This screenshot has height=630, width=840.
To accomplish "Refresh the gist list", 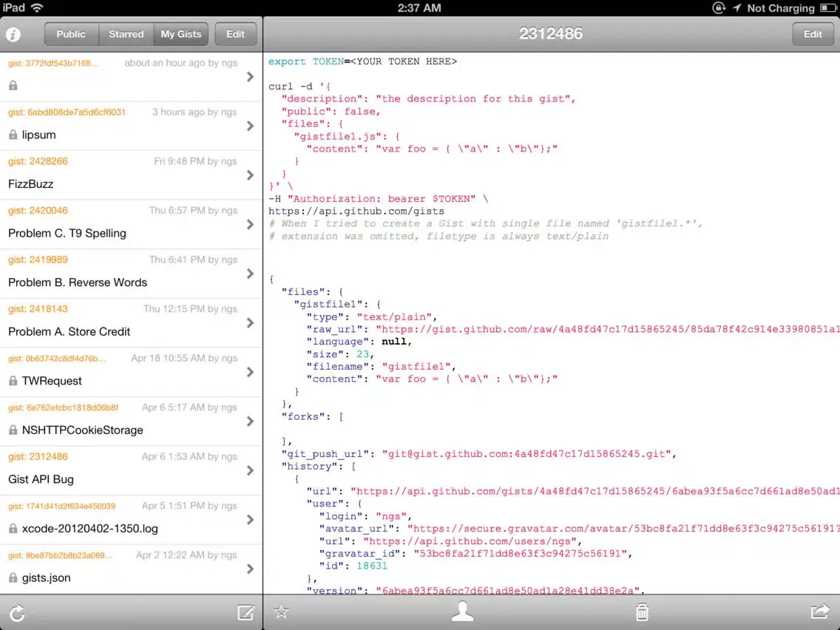I will pyautogui.click(x=17, y=613).
